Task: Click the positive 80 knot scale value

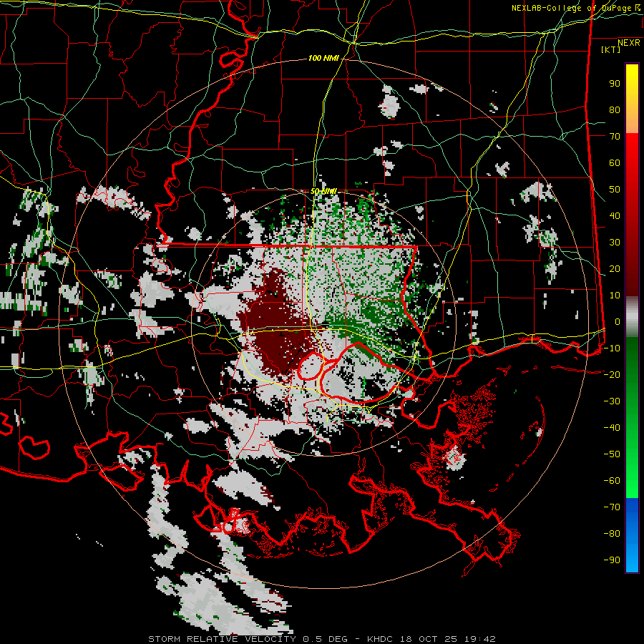Action: 615,109
